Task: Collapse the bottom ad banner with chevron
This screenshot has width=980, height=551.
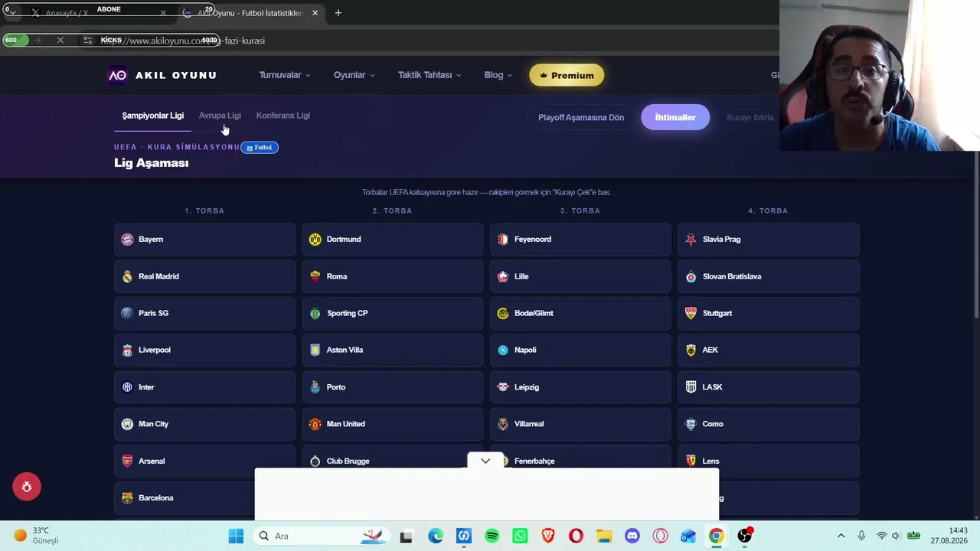Action: (485, 461)
